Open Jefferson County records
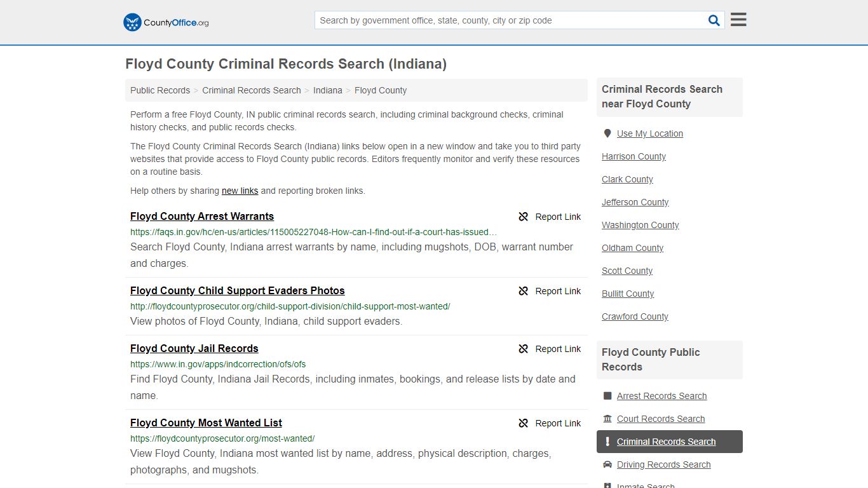The image size is (868, 488). pyautogui.click(x=635, y=202)
